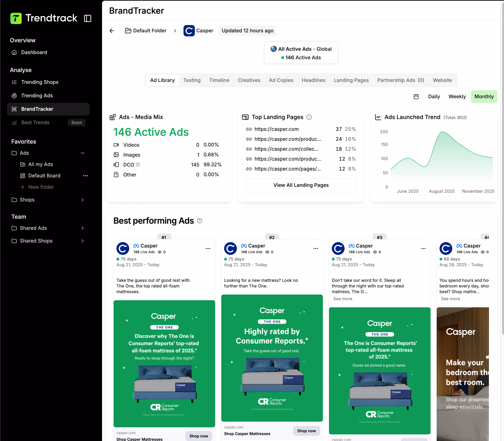
Task: Click Shop now on ad #2
Action: pos(306,431)
